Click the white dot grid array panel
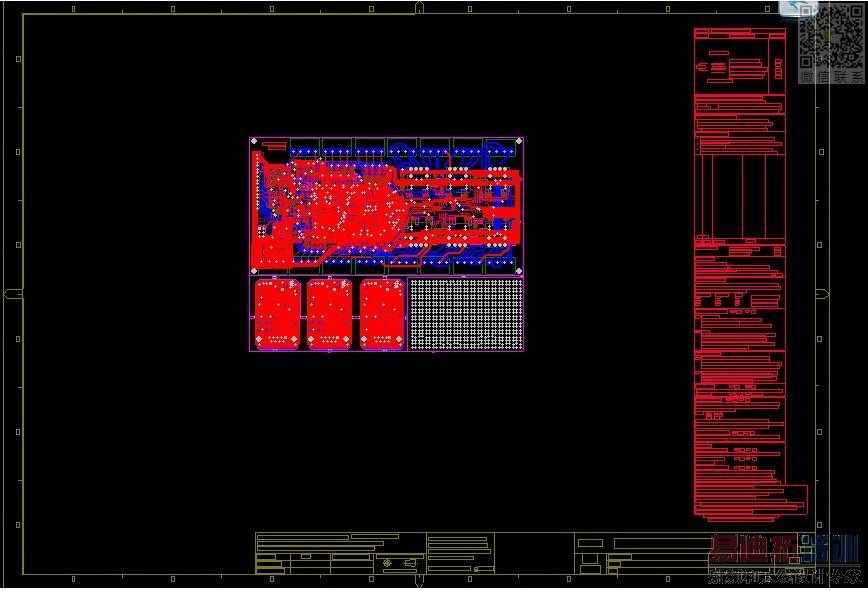 click(466, 314)
